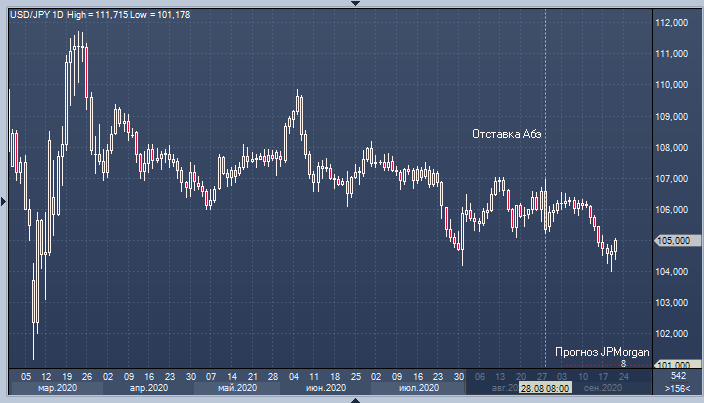The width and height of the screenshot is (704, 403).
Task: Select июл.2020 on the time axis
Action: (x=418, y=387)
